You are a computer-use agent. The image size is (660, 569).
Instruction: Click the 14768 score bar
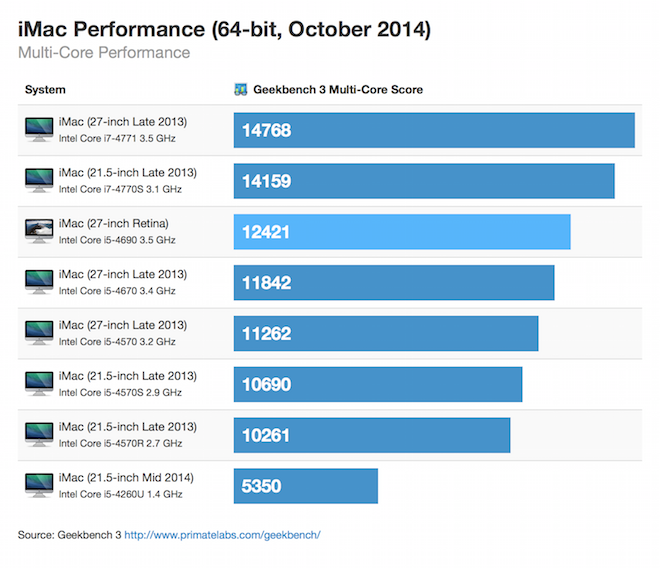point(434,130)
